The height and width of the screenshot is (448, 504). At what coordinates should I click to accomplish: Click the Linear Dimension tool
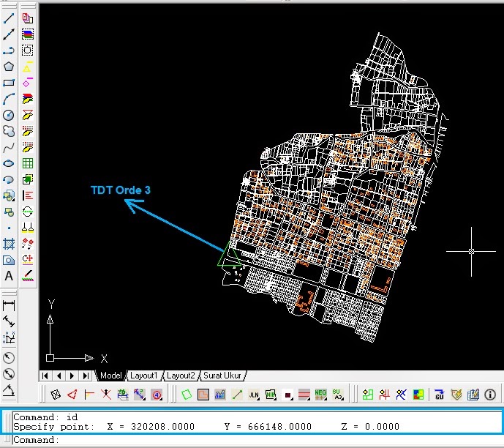click(9, 305)
